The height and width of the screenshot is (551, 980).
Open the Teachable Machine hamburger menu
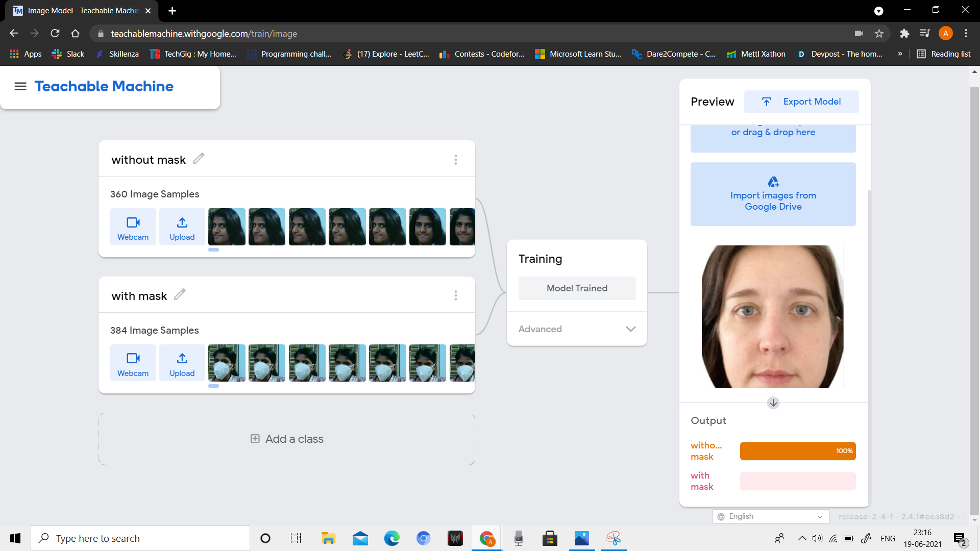pos(20,86)
